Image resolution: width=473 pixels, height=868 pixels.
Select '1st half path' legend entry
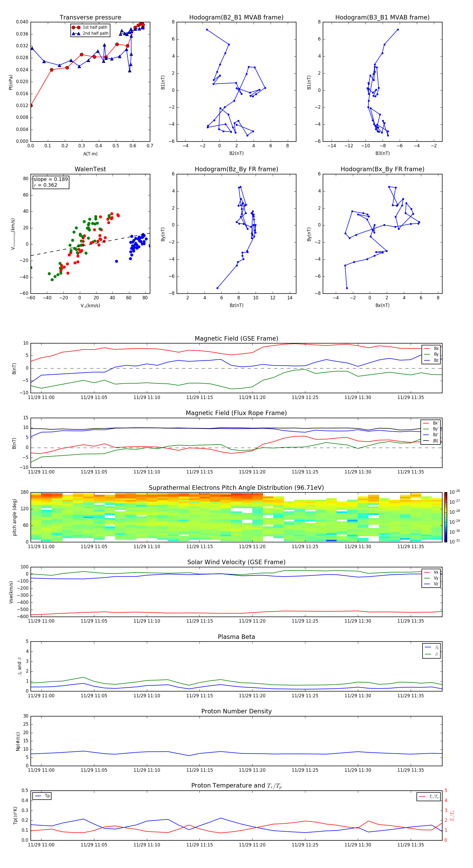[x=90, y=27]
